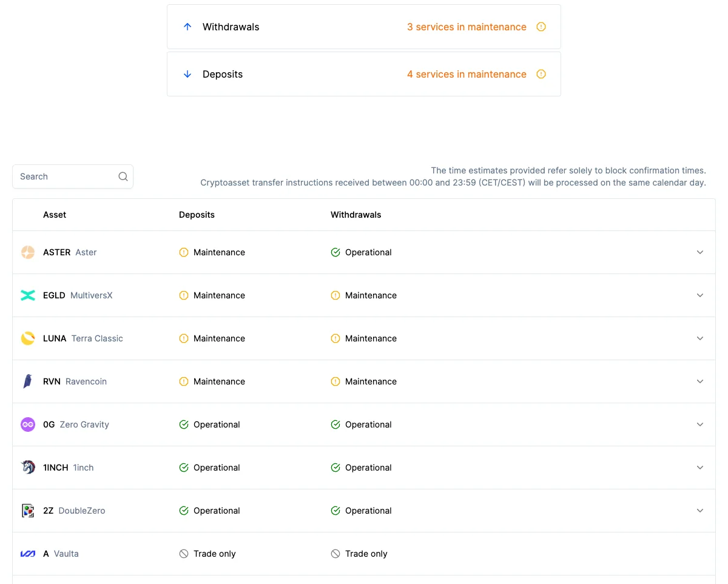Focus the Search input field
The image size is (728, 584).
point(73,176)
